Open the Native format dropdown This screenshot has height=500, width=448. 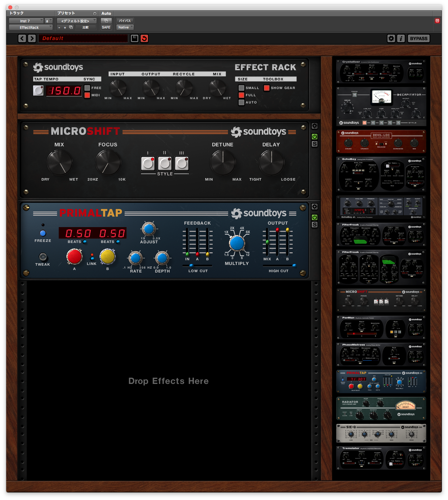[x=125, y=27]
